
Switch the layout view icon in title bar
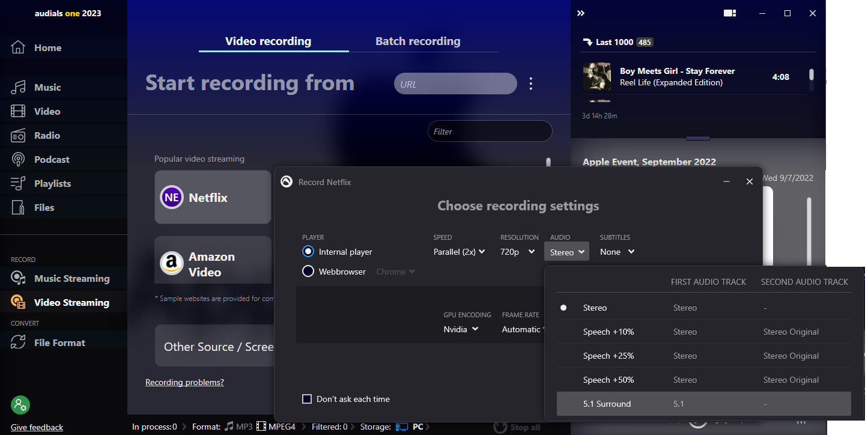(x=730, y=13)
